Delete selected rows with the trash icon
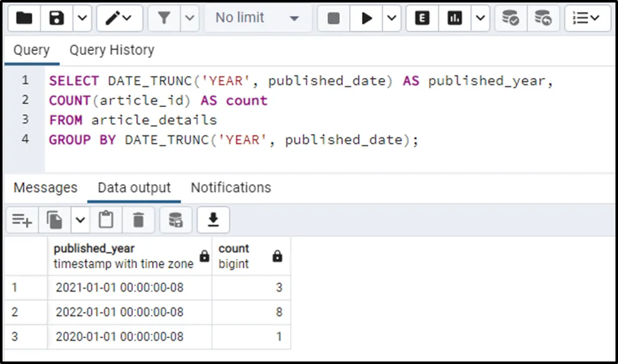 click(138, 220)
